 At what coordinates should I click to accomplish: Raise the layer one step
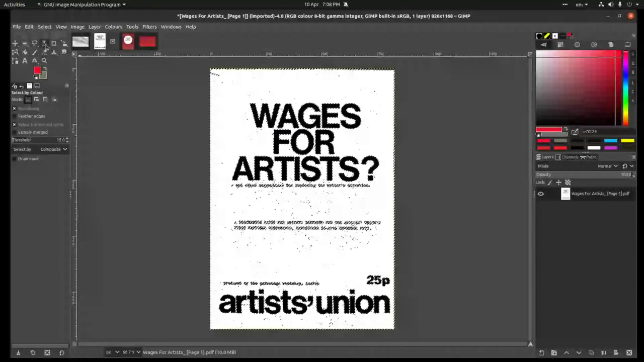point(567,352)
